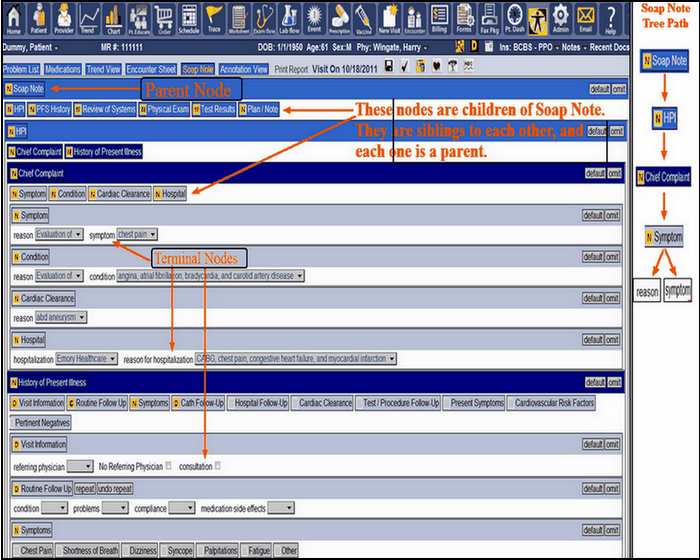The image size is (700, 560).
Task: Click default button in Soap Note header
Action: click(600, 89)
